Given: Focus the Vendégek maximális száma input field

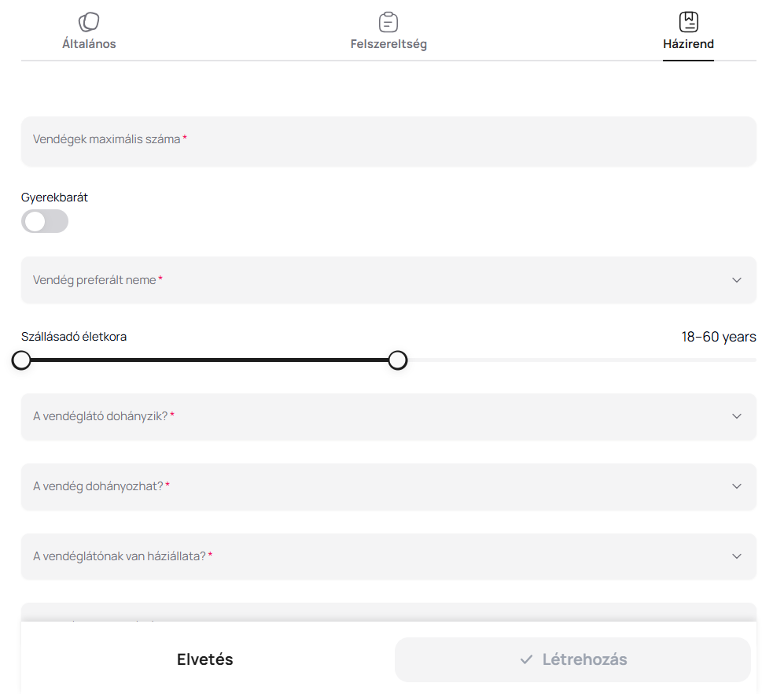Looking at the screenshot, I should [x=388, y=141].
